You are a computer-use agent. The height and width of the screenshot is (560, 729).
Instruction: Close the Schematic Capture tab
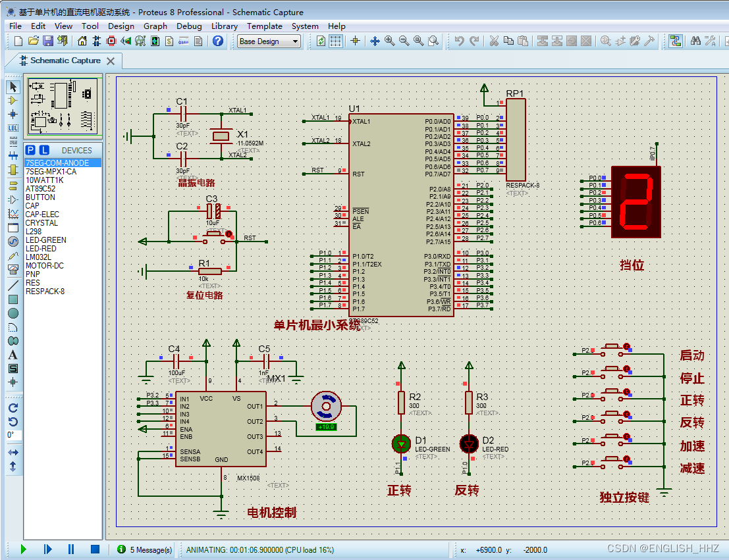click(111, 61)
